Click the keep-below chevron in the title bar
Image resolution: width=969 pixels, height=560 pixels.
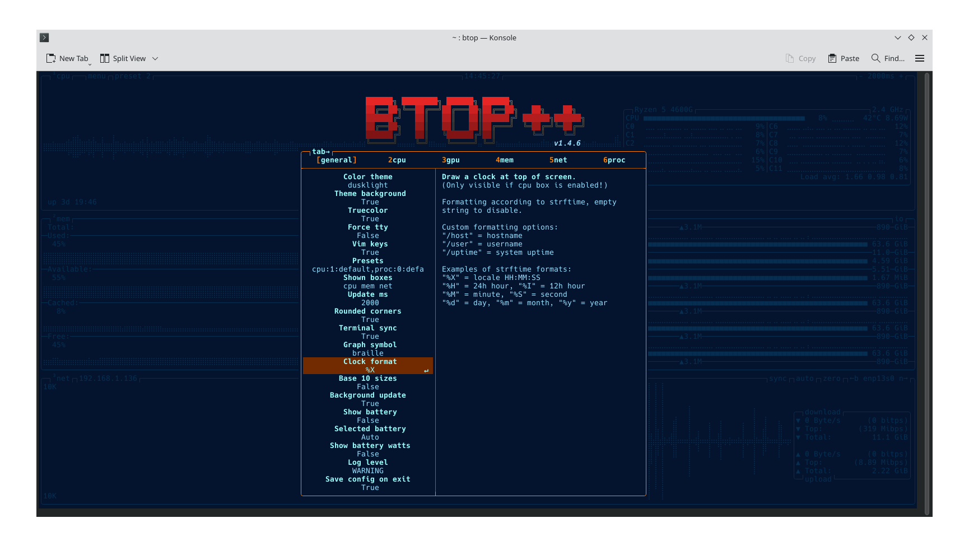point(898,38)
